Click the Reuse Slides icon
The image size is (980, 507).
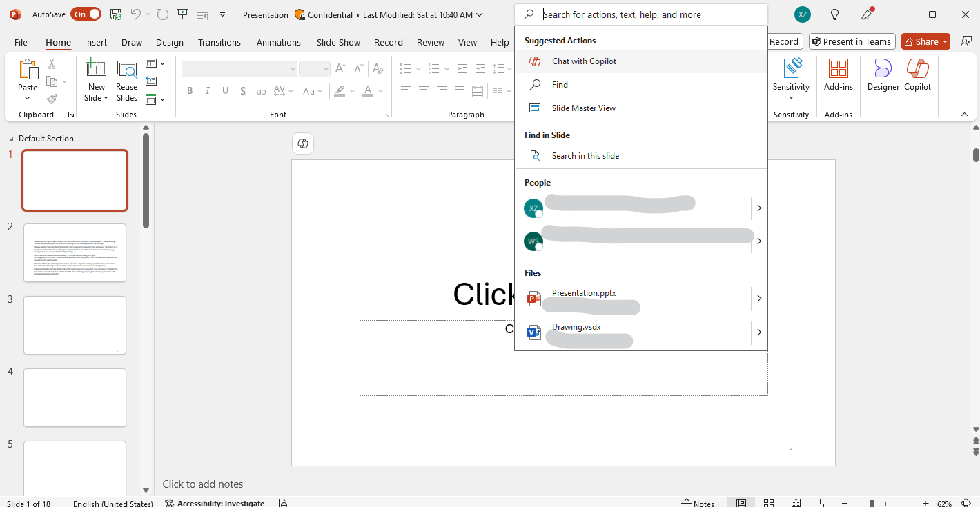pyautogui.click(x=126, y=81)
